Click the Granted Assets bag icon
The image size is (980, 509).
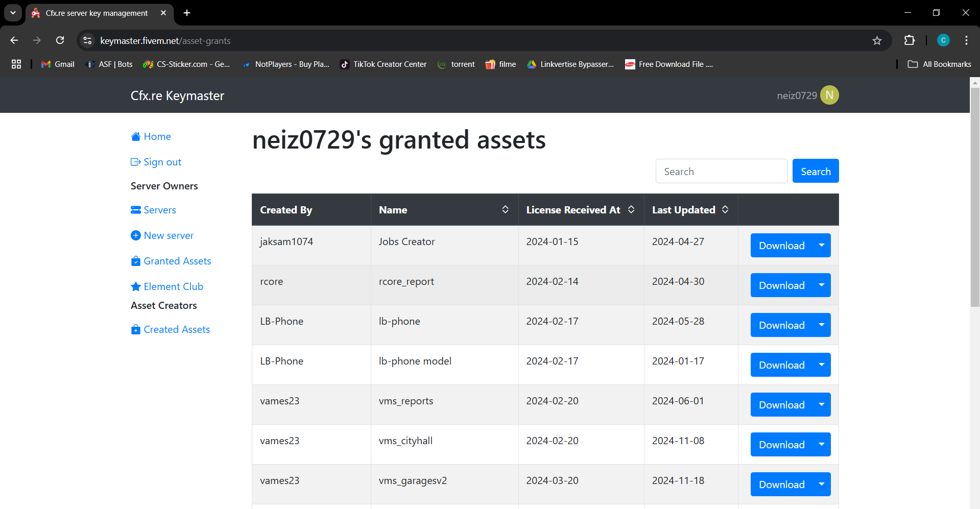pyautogui.click(x=136, y=261)
